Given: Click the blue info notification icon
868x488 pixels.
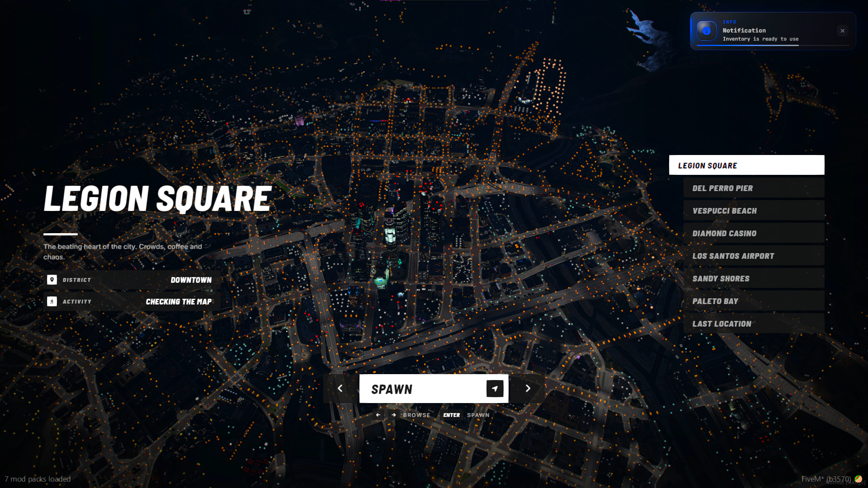Looking at the screenshot, I should pos(706,31).
